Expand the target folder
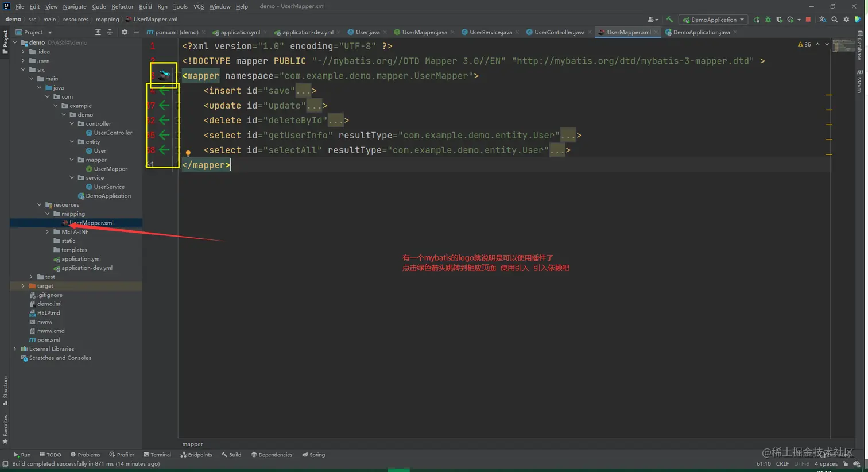 coord(23,286)
